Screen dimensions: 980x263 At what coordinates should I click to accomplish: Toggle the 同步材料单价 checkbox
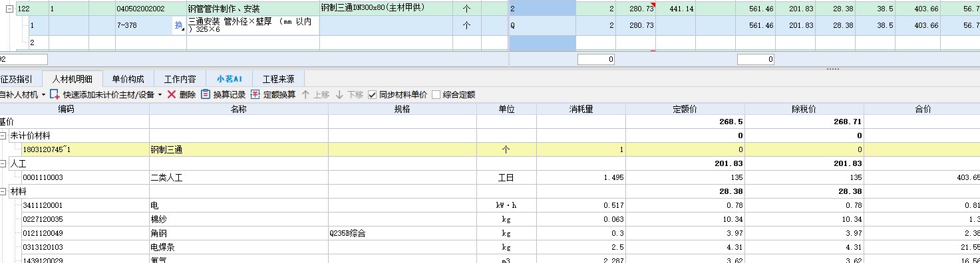click(x=373, y=94)
